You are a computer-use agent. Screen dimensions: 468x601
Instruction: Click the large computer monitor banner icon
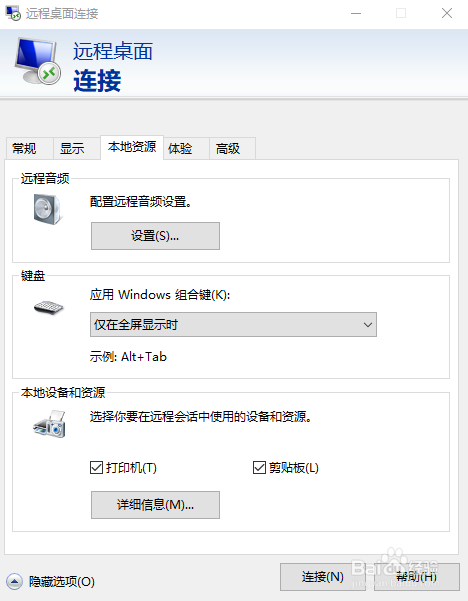pyautogui.click(x=38, y=61)
